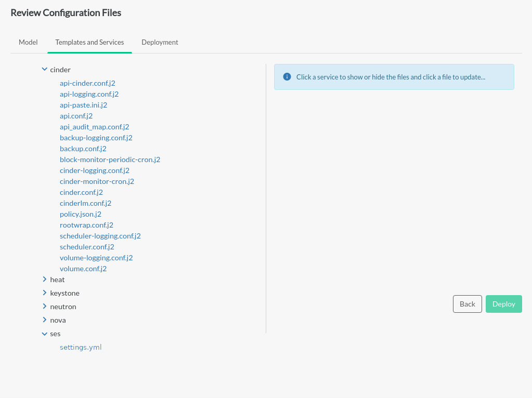The width and height of the screenshot is (532, 398).
Task: Collapse the cinder service tree
Action: point(45,69)
